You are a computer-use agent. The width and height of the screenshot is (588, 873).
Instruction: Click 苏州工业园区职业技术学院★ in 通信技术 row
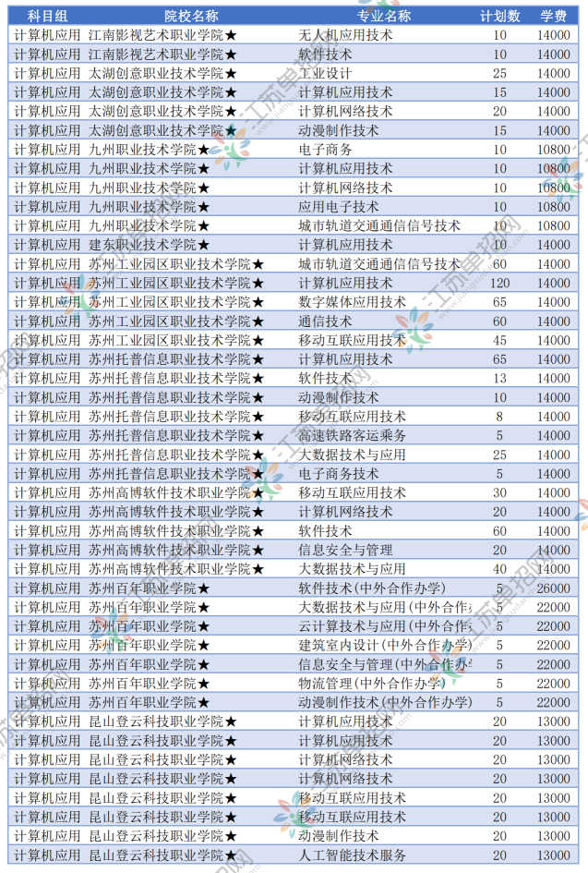[x=176, y=321]
